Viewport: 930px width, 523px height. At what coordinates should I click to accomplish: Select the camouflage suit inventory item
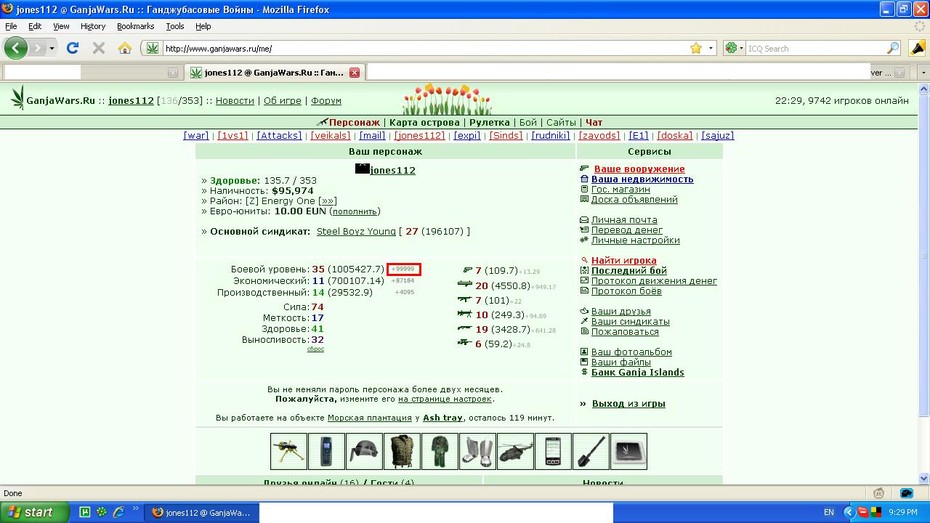pos(439,451)
